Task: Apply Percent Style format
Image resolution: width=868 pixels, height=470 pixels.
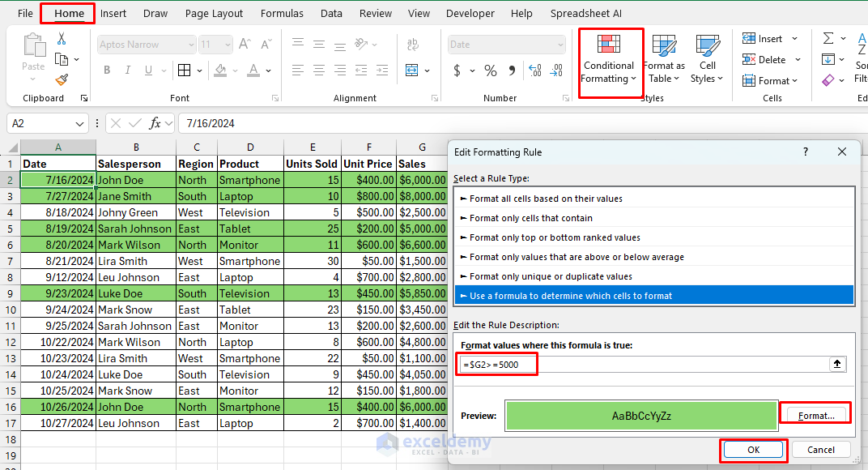Action: coord(491,70)
